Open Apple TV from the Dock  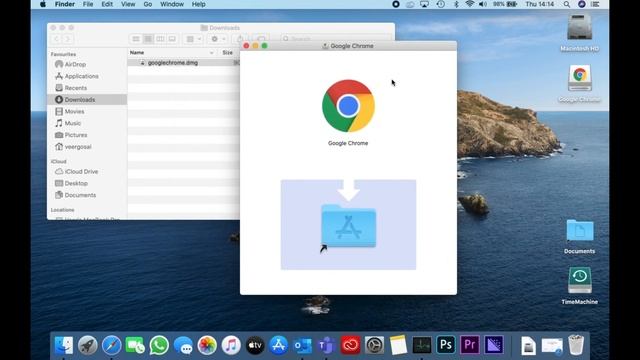(255, 345)
